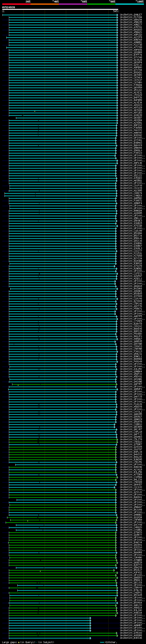Image resolution: width=146 pixels, height=644 pixels.
Task: Select the UniRef100_Q1HR77 label
Action: click(131, 535)
